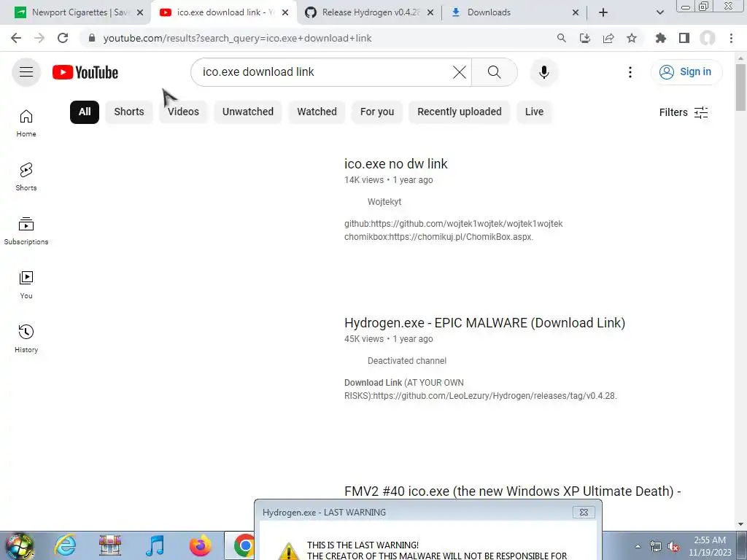Go to YouTube home via logo
Screen dimensions: 747x560
85,72
